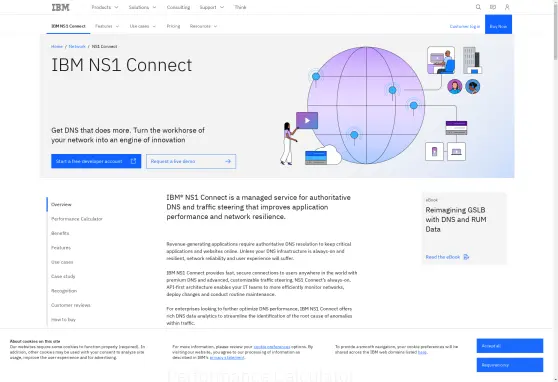This screenshot has width=558, height=382.
Task: Open the search icon in header
Action: pos(478,7)
